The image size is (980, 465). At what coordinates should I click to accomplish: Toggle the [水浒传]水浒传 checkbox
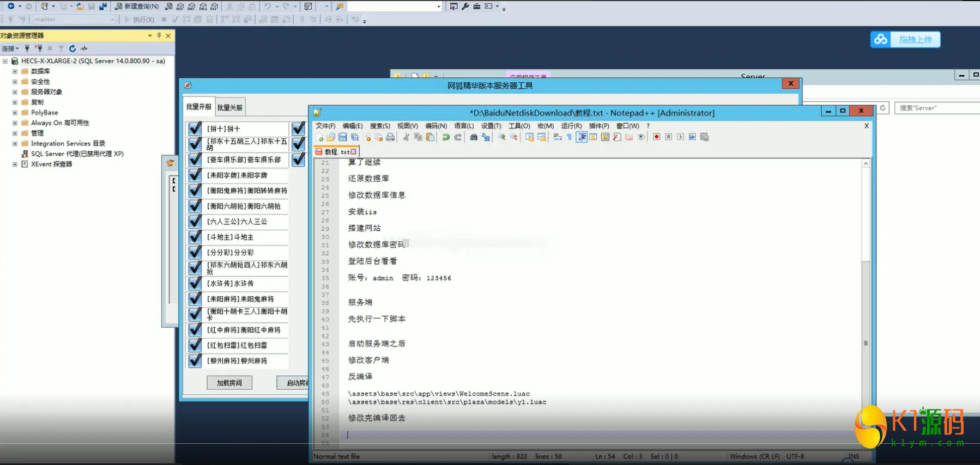[x=195, y=284]
